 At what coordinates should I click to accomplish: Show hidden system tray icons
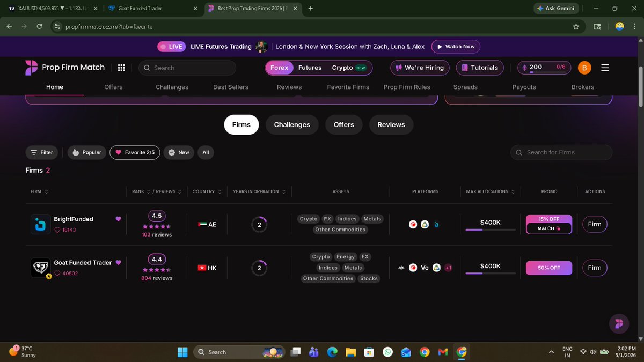click(551, 352)
